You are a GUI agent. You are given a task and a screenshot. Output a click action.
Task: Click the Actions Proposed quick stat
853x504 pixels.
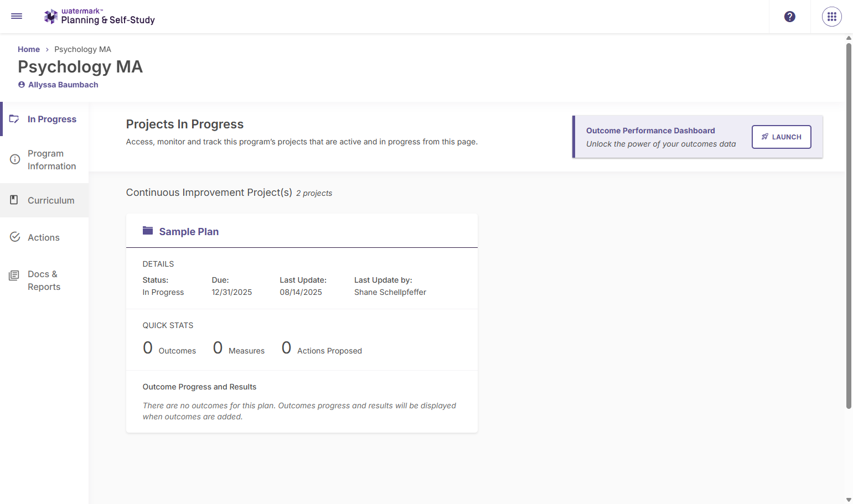[x=322, y=348]
